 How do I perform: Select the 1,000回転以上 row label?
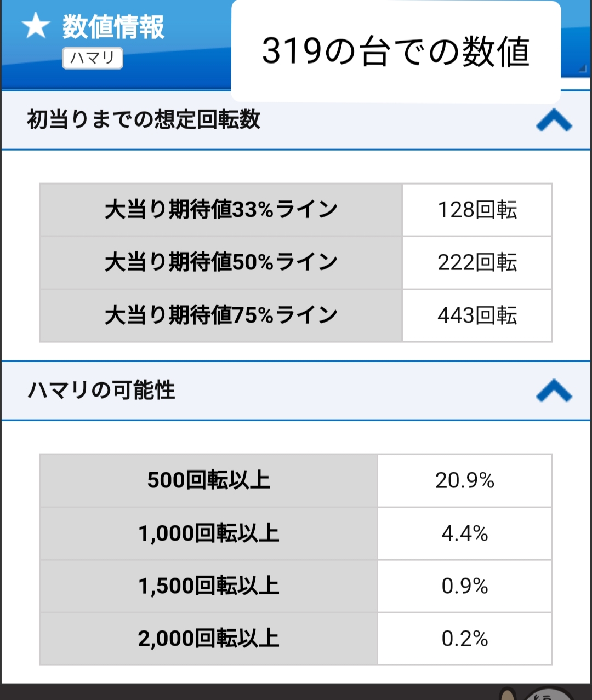coord(209,533)
